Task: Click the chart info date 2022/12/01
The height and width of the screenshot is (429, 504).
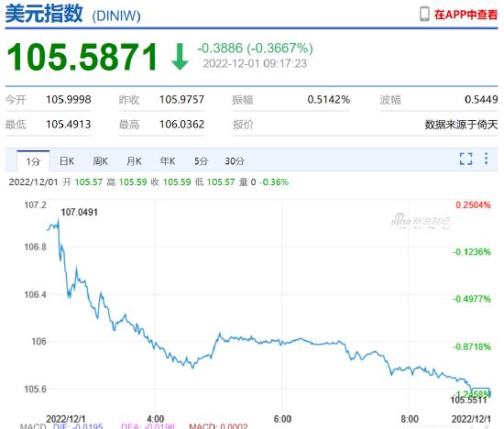Action: pyautogui.click(x=33, y=182)
